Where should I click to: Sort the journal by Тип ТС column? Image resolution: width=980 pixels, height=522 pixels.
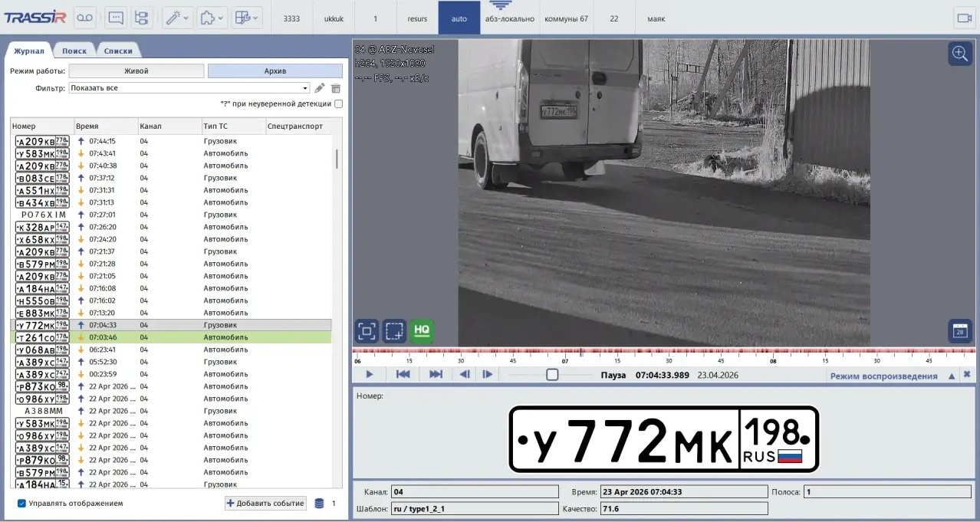(x=233, y=126)
